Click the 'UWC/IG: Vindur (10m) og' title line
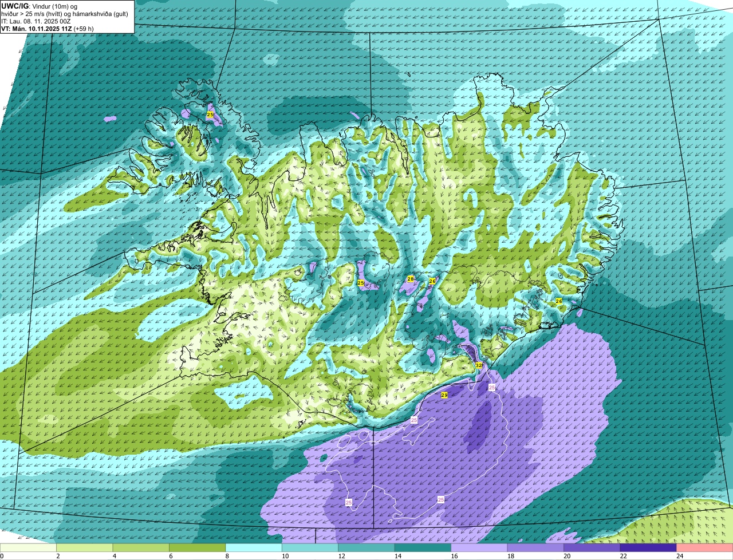Image resolution: width=733 pixels, height=560 pixels. point(40,6)
